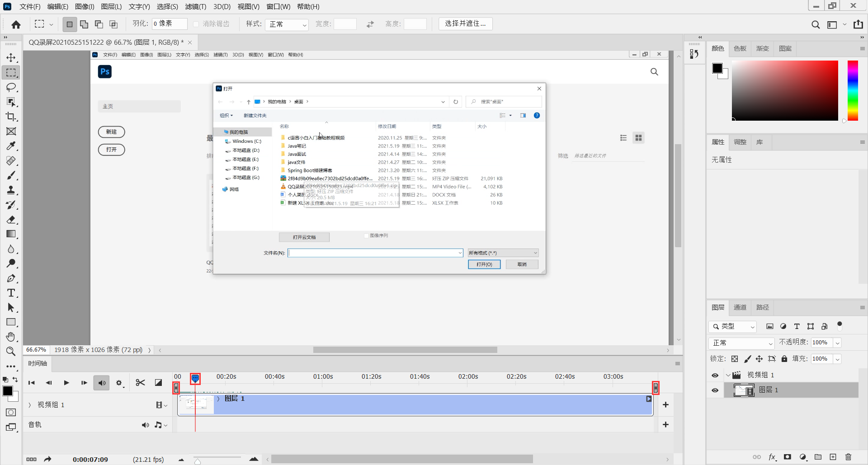
Task: Open the 音轨 audio track options dropdown
Action: 161,425
